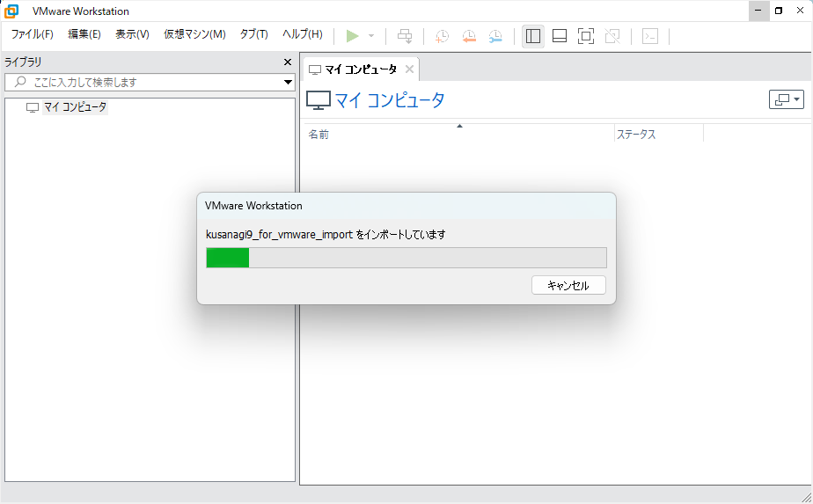Close the マイ コンピュータ tab
Screen dimensions: 813x504
[409, 69]
